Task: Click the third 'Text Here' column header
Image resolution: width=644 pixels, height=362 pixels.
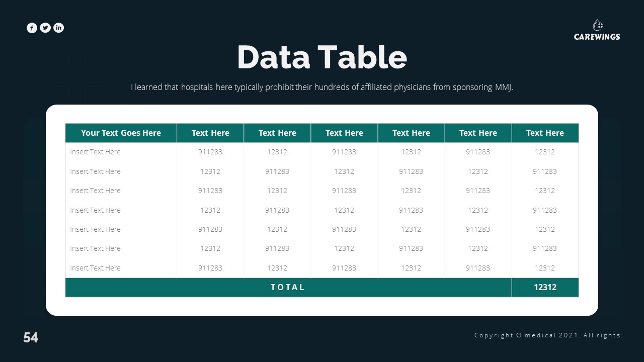Action: pos(344,133)
